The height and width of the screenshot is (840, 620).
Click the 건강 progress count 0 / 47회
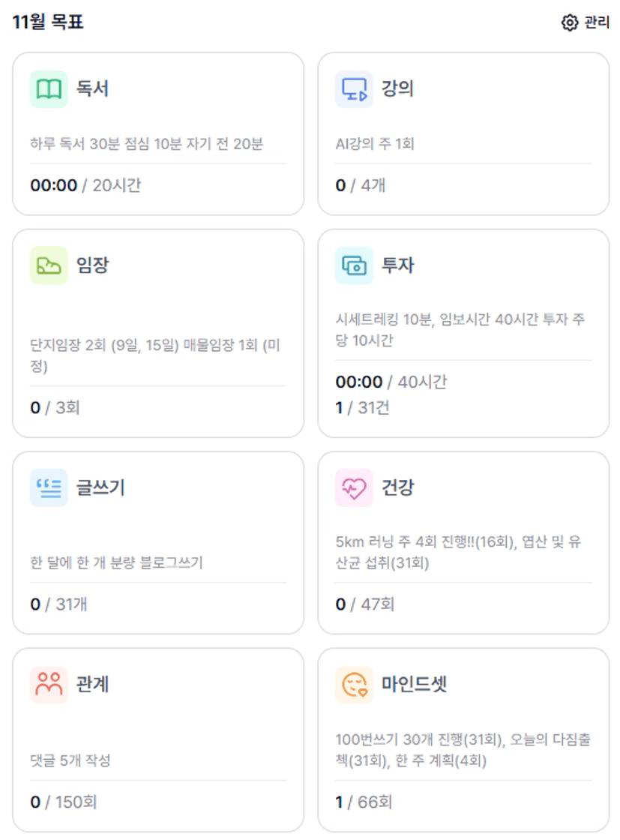point(364,604)
